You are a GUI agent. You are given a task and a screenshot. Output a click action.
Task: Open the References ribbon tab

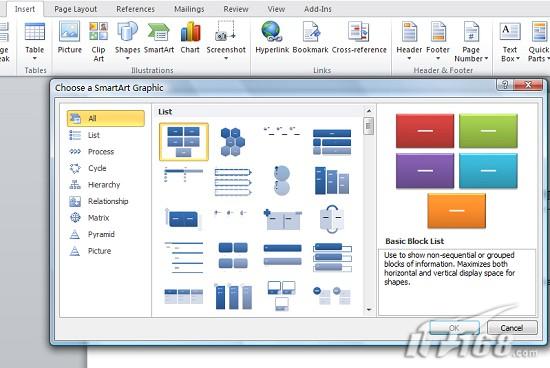[x=135, y=9]
